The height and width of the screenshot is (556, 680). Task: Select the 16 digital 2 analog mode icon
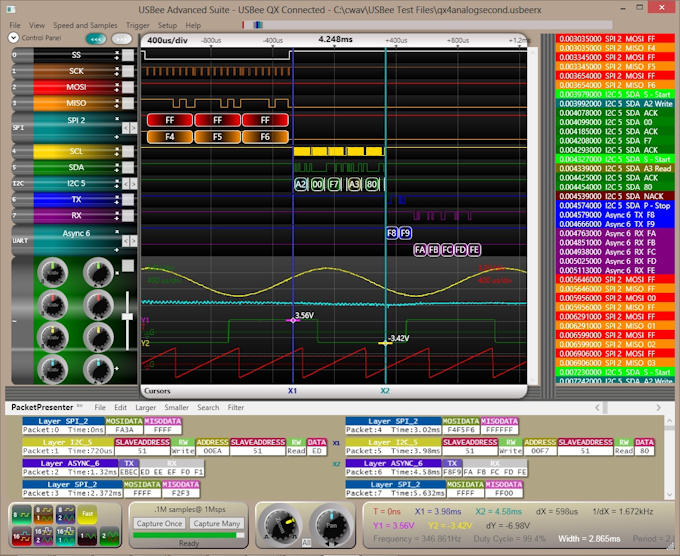click(x=43, y=536)
